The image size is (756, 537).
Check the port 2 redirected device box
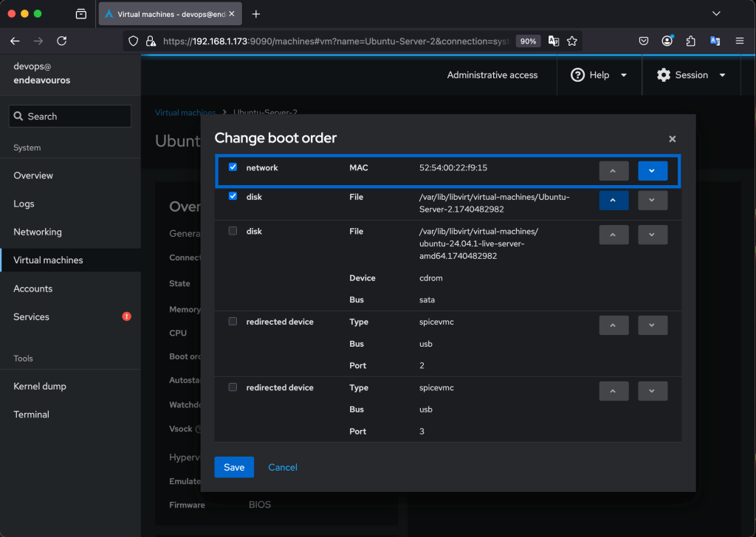[233, 322]
